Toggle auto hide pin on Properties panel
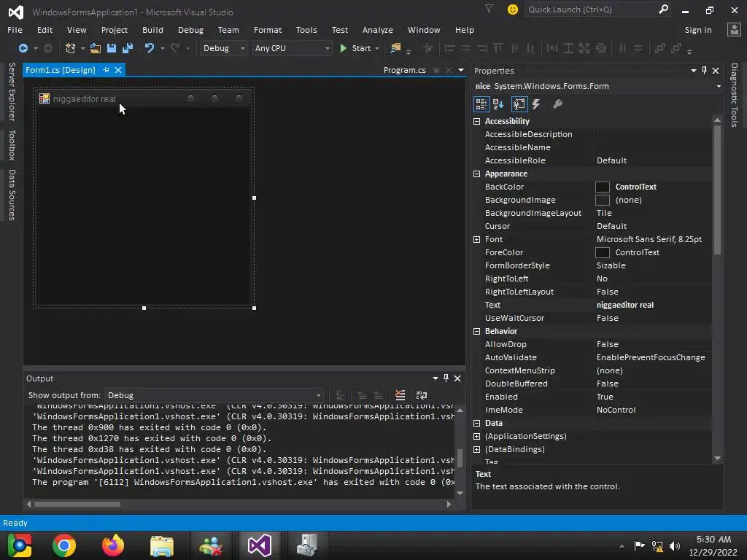Image resolution: width=747 pixels, height=560 pixels. coord(704,71)
